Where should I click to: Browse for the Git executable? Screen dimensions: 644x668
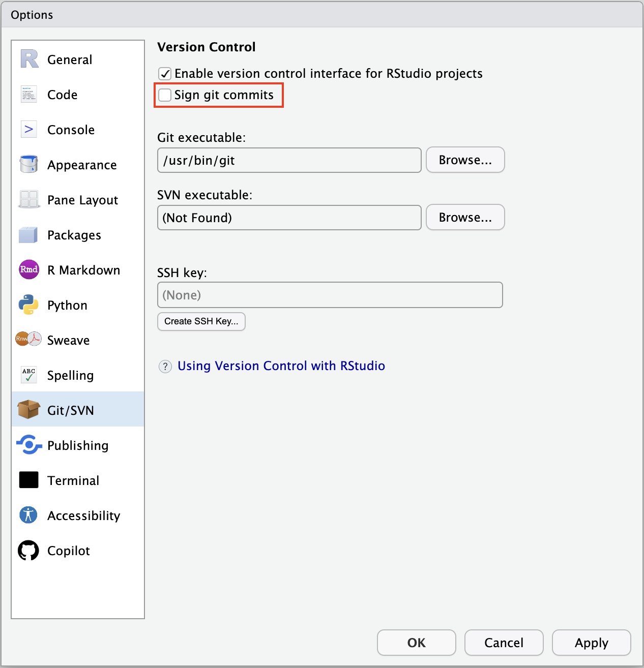[465, 160]
